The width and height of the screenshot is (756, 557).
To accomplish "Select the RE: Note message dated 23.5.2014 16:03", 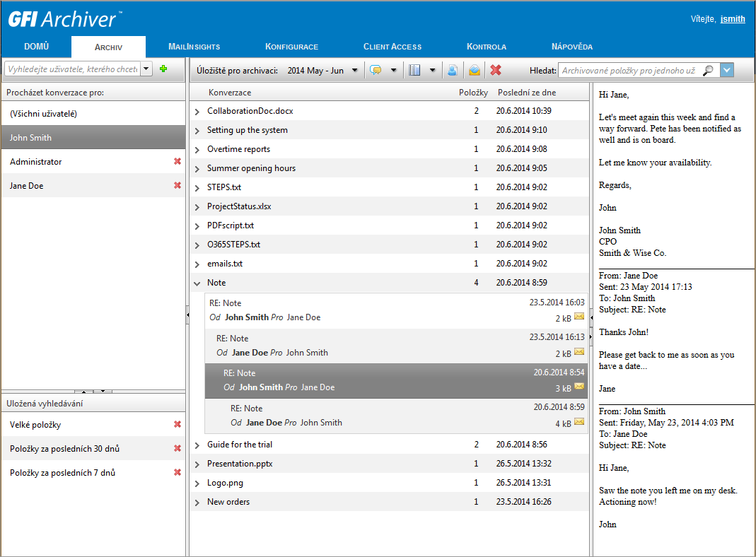I will (396, 310).
